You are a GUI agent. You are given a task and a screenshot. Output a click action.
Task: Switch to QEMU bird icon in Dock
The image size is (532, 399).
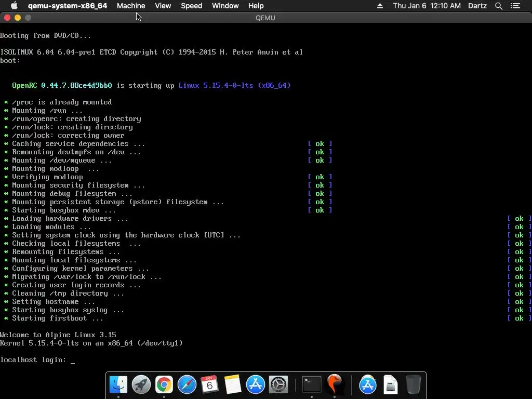[335, 384]
